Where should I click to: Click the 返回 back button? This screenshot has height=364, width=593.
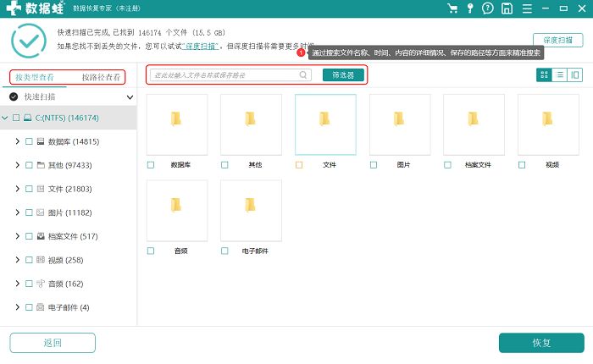pyautogui.click(x=53, y=343)
